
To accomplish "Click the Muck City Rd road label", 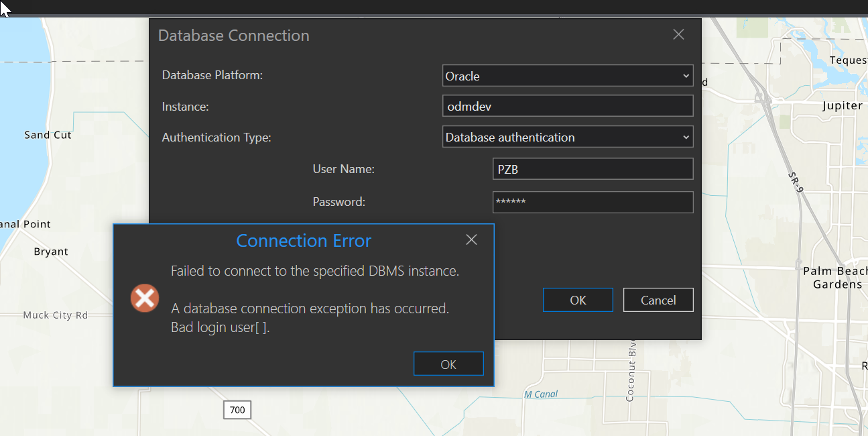I will click(x=56, y=315).
